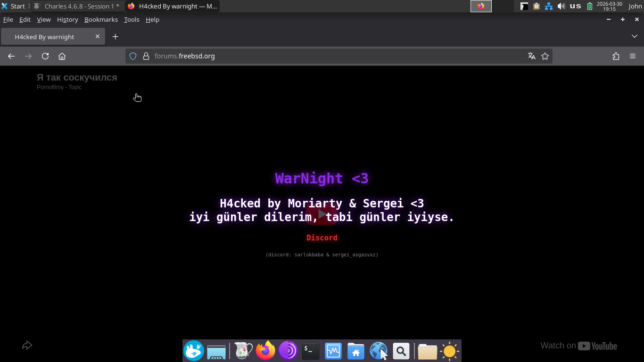Click Watch on YouTube link

(578, 346)
